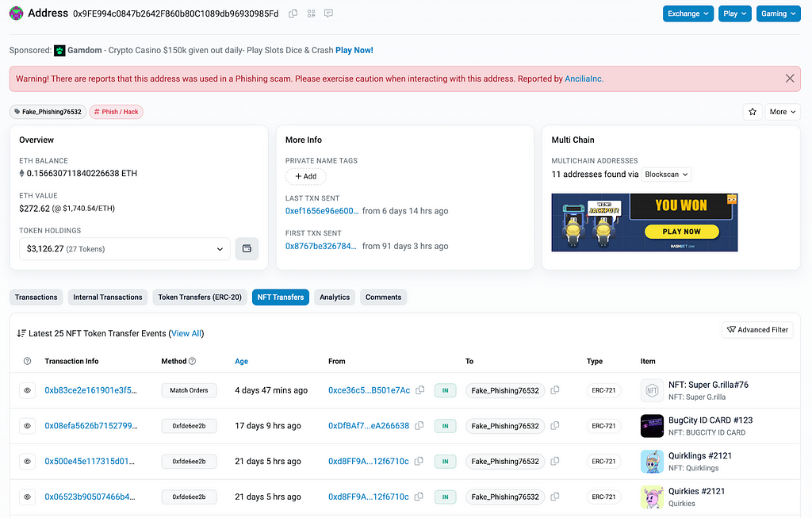Open sender 0xDfBAf7...eA266638 link
This screenshot has width=812, height=518.
(x=369, y=426)
